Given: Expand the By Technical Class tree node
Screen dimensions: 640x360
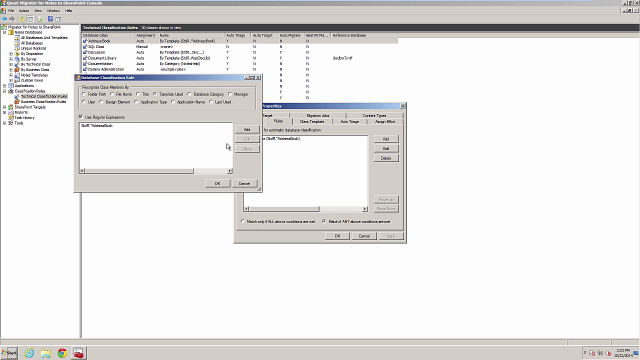Looking at the screenshot, I should [11, 64].
